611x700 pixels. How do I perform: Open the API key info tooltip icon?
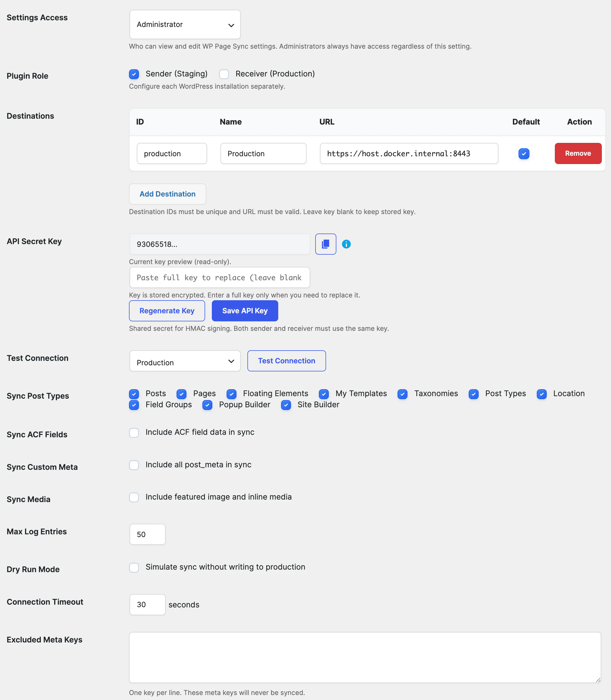click(346, 244)
